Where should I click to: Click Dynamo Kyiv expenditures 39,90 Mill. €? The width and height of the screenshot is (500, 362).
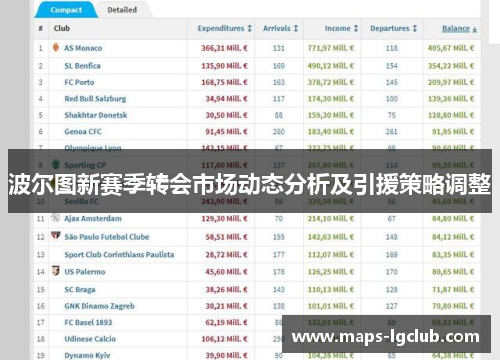coord(227,356)
